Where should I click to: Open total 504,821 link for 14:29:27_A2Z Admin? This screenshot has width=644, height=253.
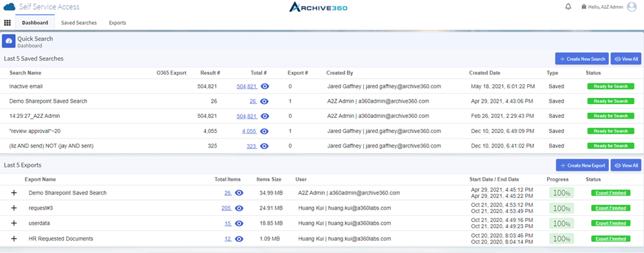click(x=247, y=117)
